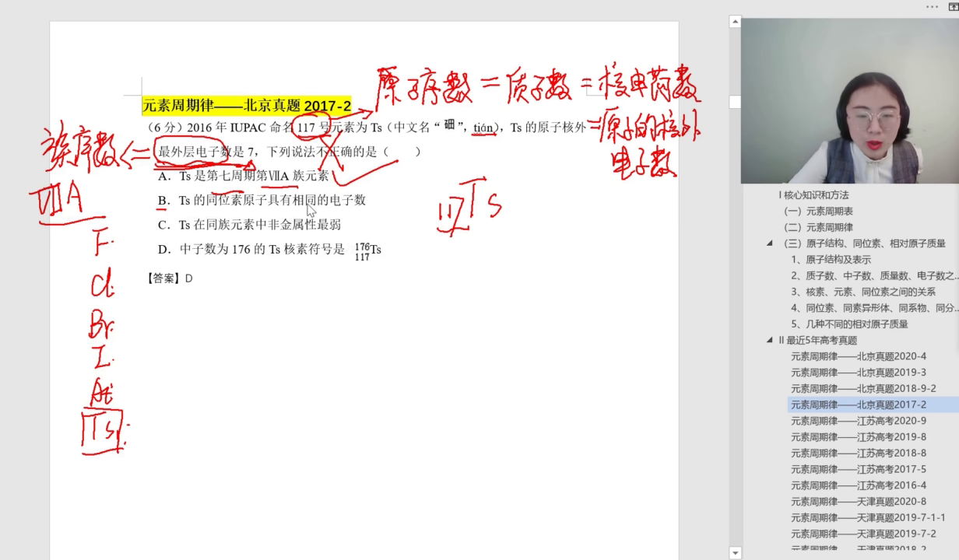
Task: Jump to (二) 元素周期律 section
Action: click(818, 228)
